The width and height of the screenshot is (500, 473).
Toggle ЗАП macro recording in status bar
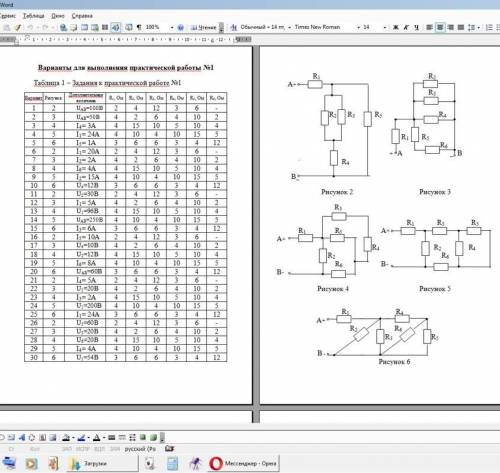(x=67, y=449)
